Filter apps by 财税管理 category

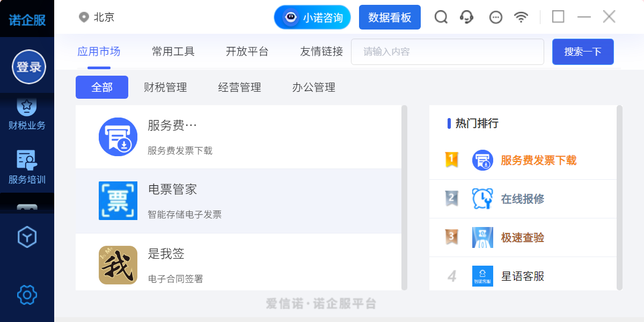165,87
